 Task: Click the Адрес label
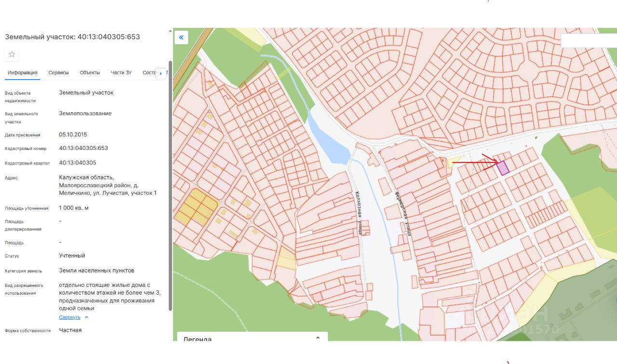point(11,178)
